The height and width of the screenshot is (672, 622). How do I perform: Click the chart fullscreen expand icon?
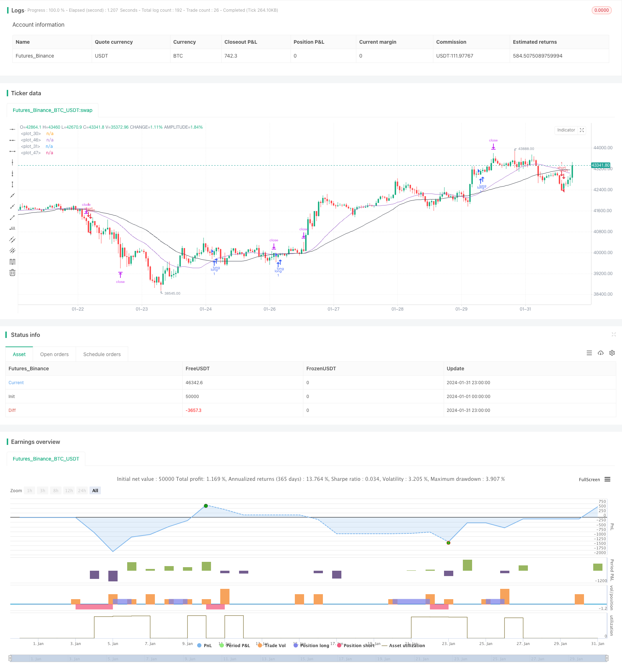tap(582, 130)
